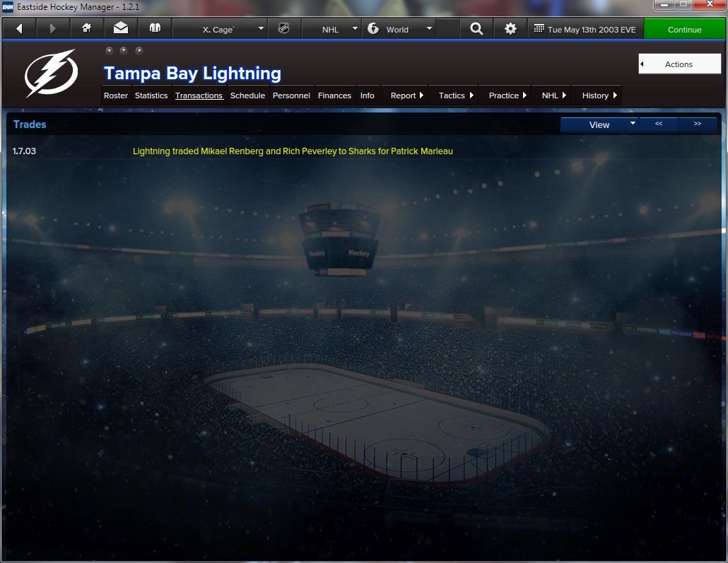Open the Actions menu button

pos(680,64)
